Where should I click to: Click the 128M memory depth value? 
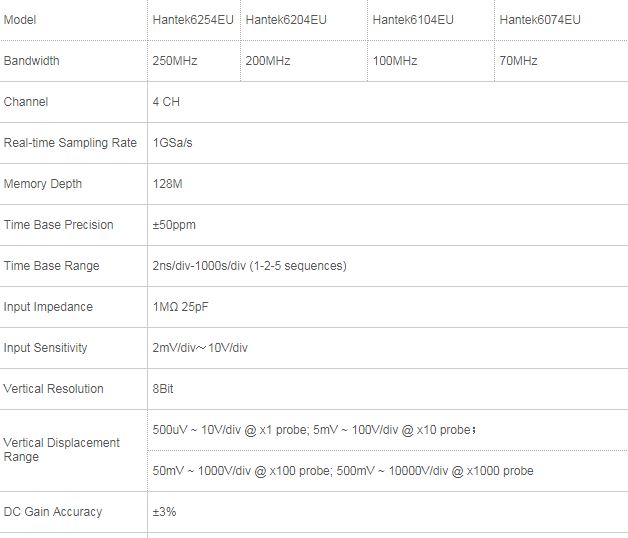[167, 184]
